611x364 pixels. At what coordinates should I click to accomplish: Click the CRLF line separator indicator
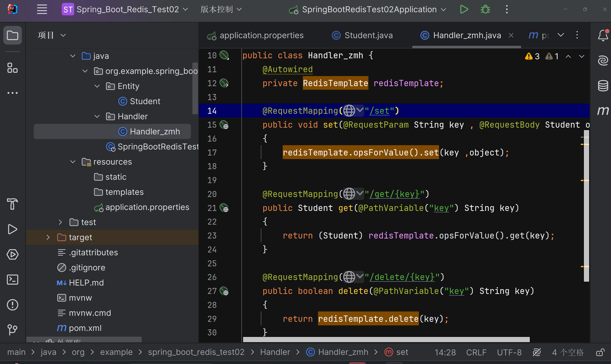(x=476, y=352)
